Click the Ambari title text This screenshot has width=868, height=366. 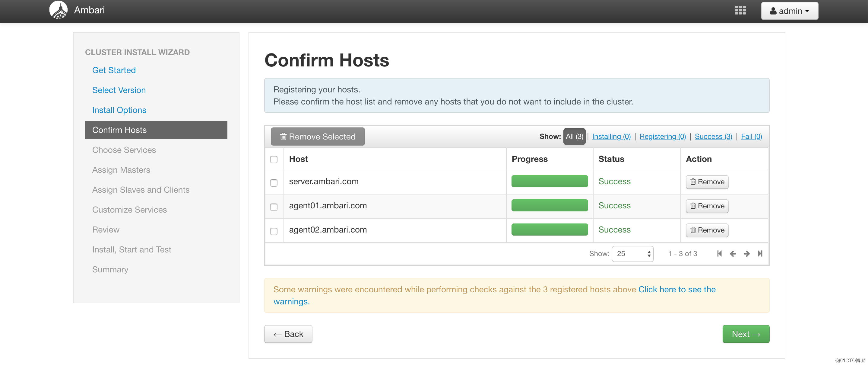point(89,10)
